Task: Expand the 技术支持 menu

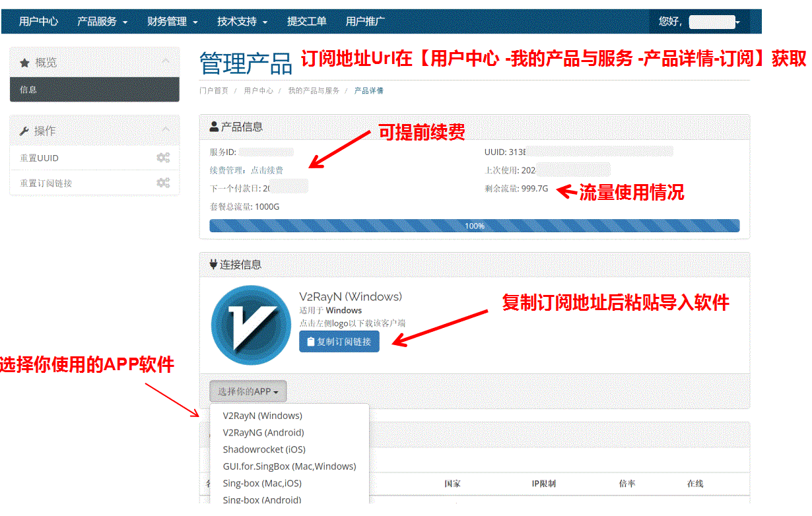Action: [242, 22]
